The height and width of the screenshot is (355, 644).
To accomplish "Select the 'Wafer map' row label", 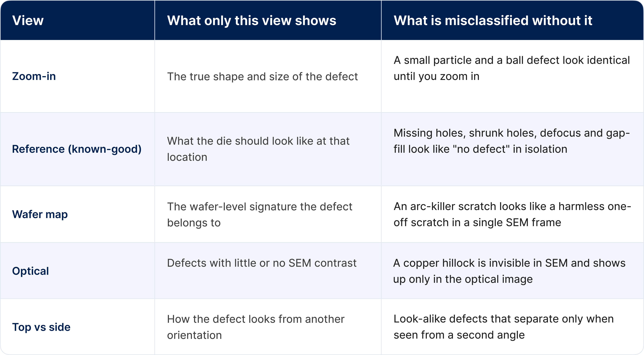I will tap(40, 214).
